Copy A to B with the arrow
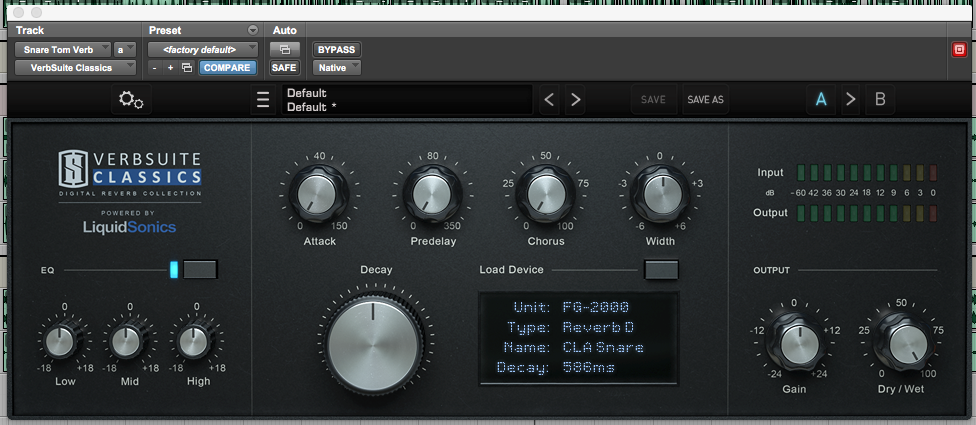Image resolution: width=976 pixels, height=425 pixels. (x=851, y=100)
